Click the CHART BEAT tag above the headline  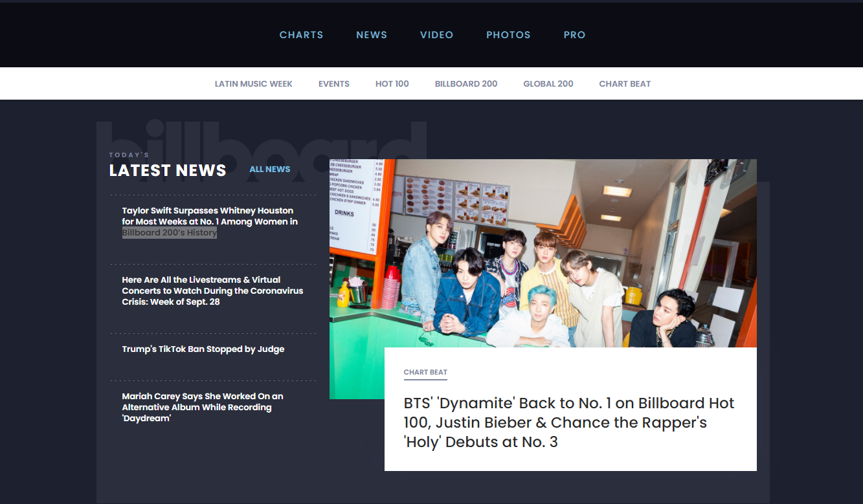[x=425, y=373]
